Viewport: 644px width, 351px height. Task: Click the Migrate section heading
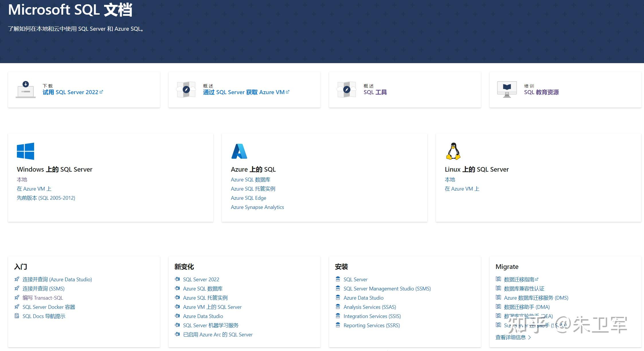[507, 267]
